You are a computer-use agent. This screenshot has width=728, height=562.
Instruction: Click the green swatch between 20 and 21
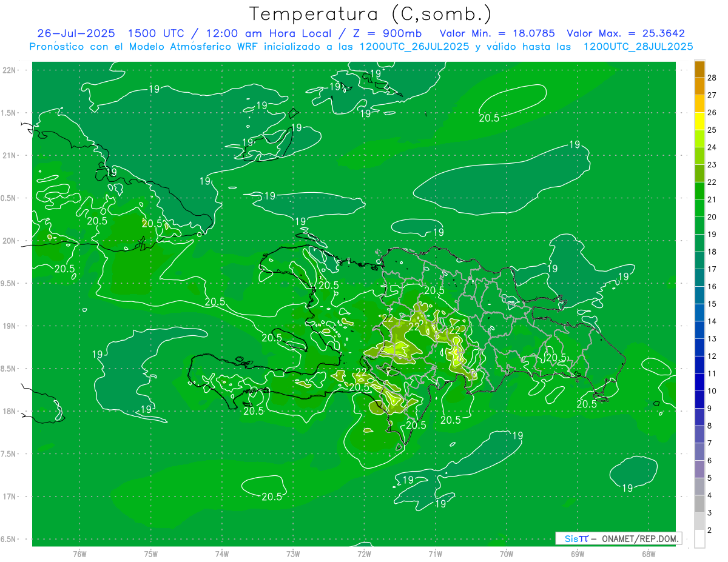(x=699, y=209)
